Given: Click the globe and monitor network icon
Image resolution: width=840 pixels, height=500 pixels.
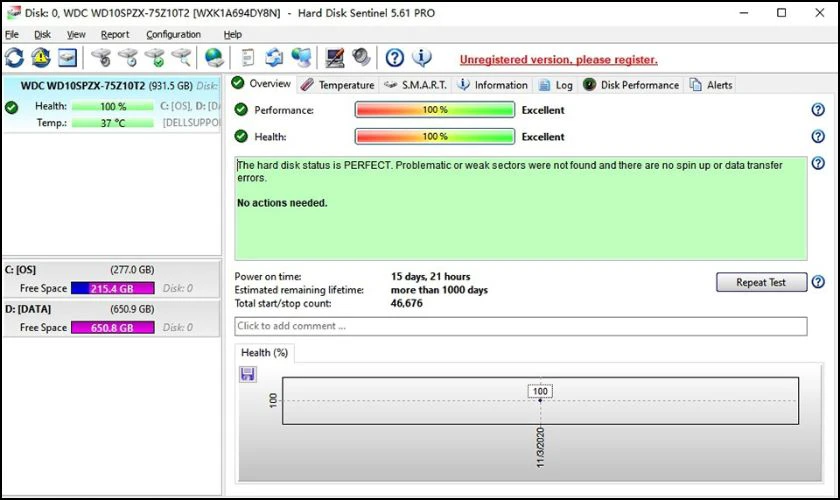Looking at the screenshot, I should [x=301, y=57].
